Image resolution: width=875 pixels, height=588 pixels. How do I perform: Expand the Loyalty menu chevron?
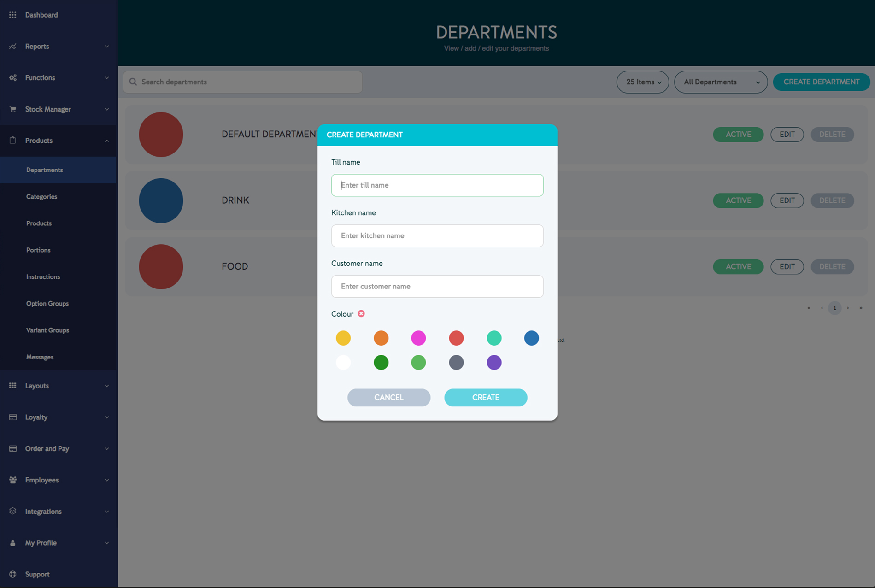[x=107, y=417]
